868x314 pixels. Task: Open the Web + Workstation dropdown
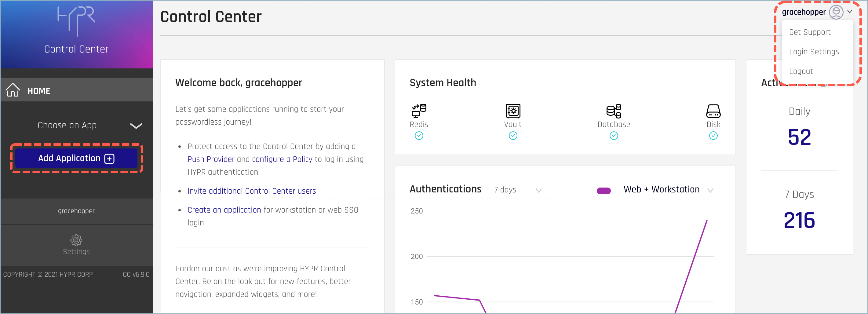[x=669, y=190]
